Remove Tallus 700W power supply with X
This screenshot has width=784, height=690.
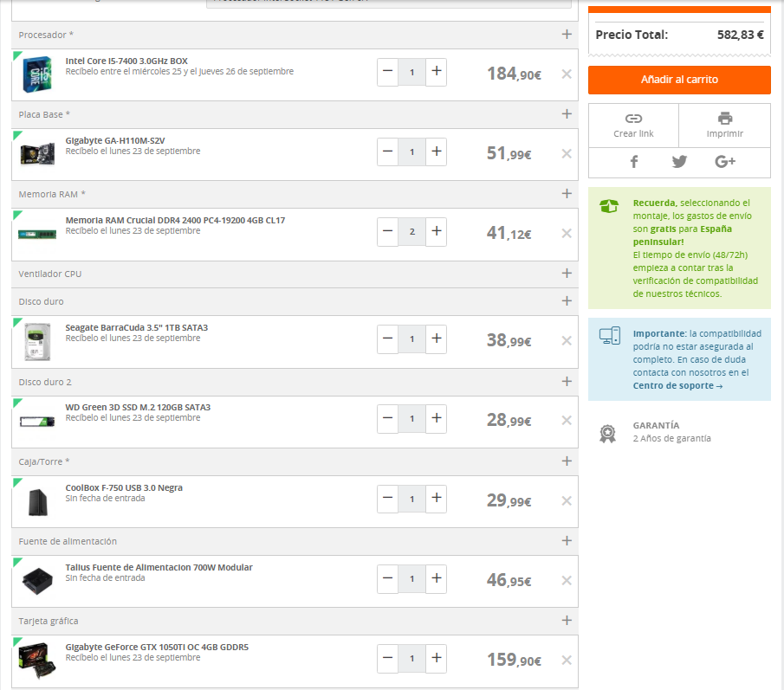(567, 580)
